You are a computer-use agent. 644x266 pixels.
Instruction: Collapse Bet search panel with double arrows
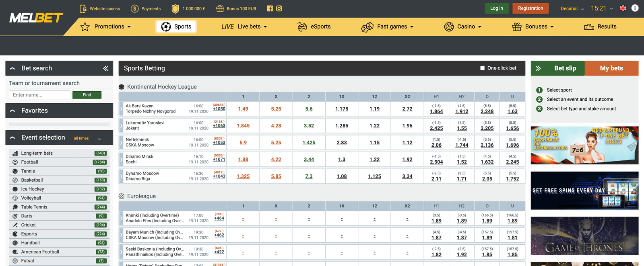coord(105,68)
